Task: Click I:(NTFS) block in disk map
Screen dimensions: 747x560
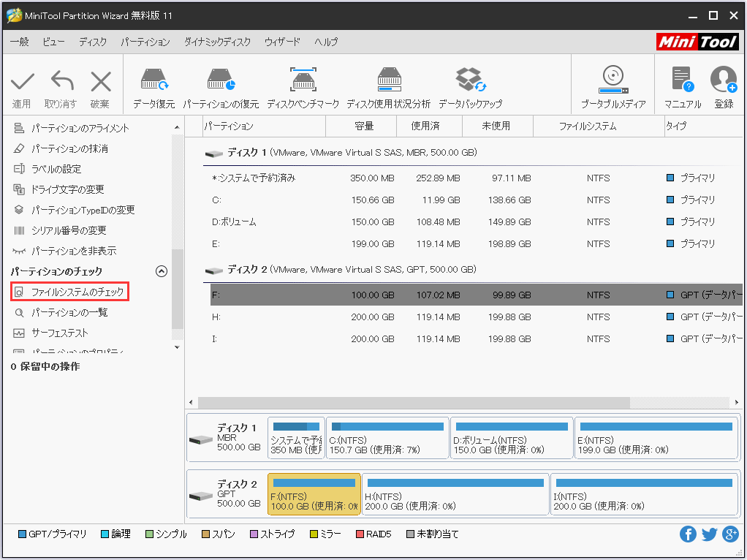Action: click(x=644, y=494)
